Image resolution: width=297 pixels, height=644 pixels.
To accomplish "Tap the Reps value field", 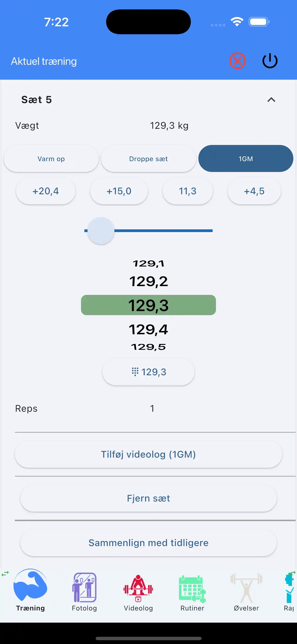I will click(152, 409).
